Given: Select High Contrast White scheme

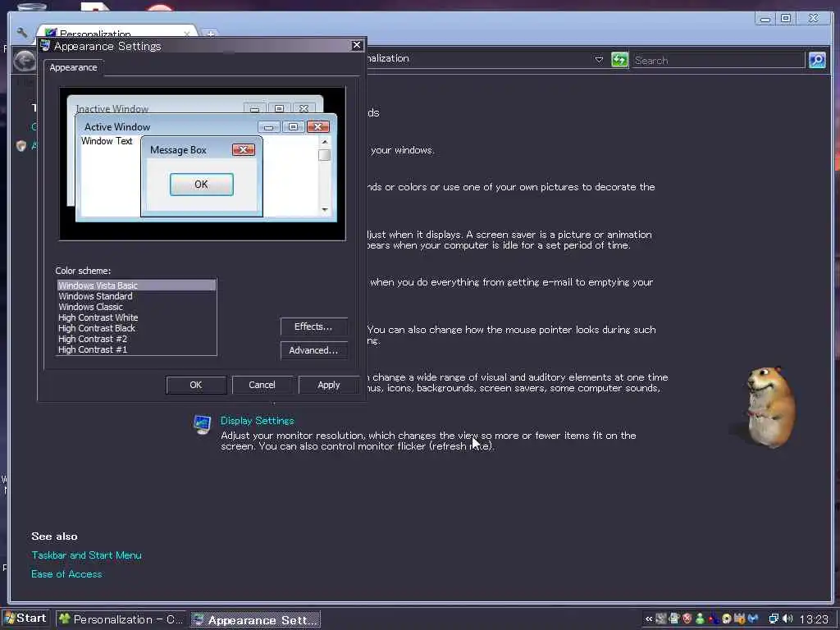Looking at the screenshot, I should point(137,317).
